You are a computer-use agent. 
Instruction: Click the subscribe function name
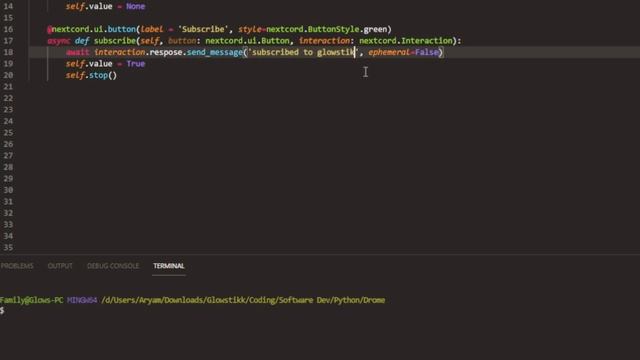(x=115, y=40)
